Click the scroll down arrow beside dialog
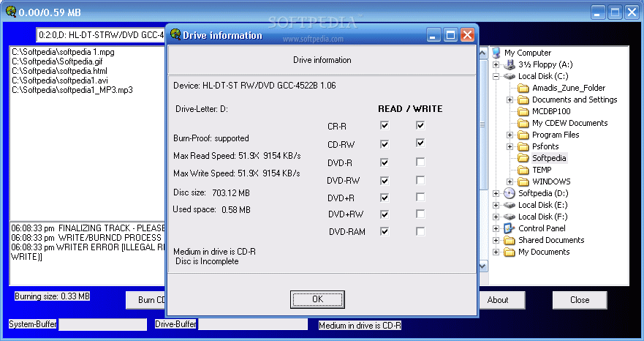Viewport: 644px width, 341px height. (483, 266)
